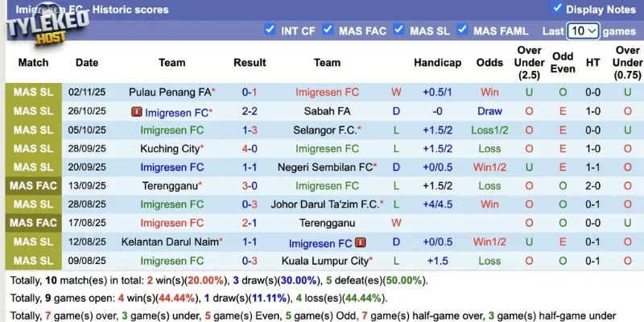This screenshot has height=322, width=644.
Task: Disable the MAS SL league filter
Action: 398,30
